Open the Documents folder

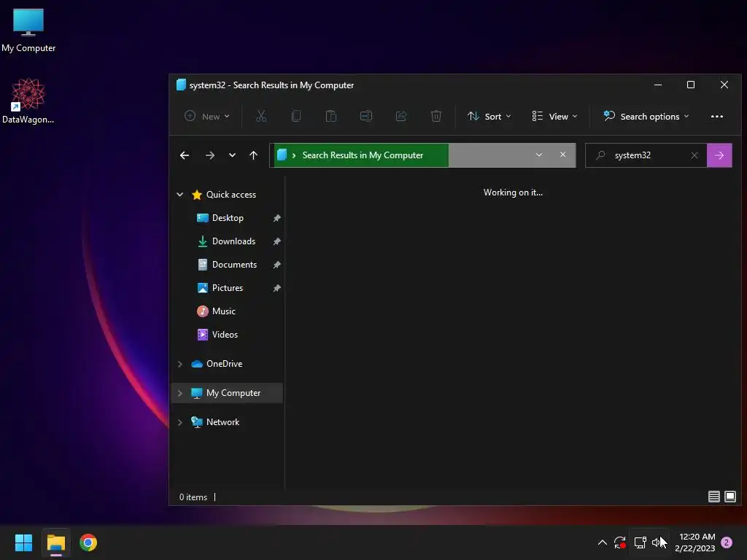click(x=234, y=264)
